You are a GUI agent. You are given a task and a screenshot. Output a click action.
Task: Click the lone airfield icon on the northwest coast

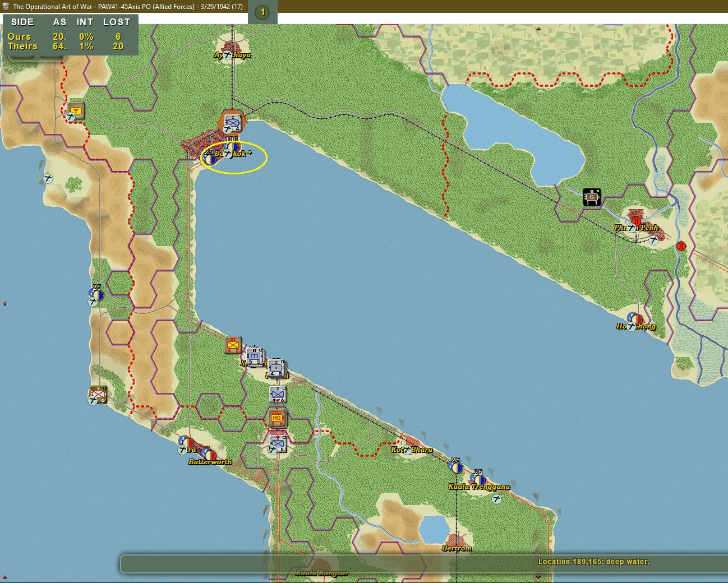tap(48, 178)
